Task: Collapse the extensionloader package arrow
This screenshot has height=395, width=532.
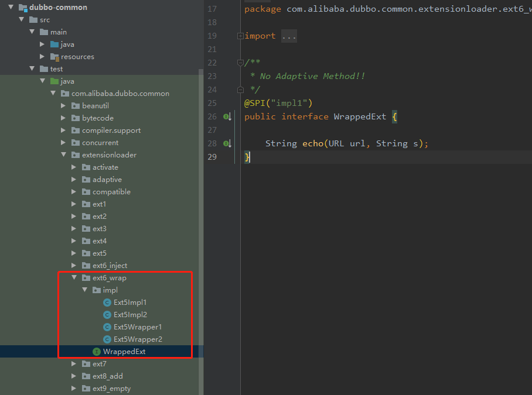Action: [63, 154]
